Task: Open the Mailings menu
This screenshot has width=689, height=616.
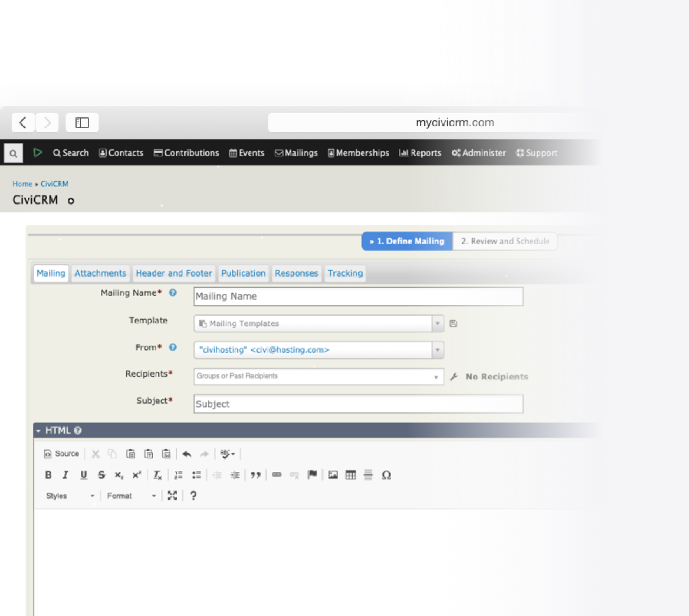Action: tap(296, 153)
